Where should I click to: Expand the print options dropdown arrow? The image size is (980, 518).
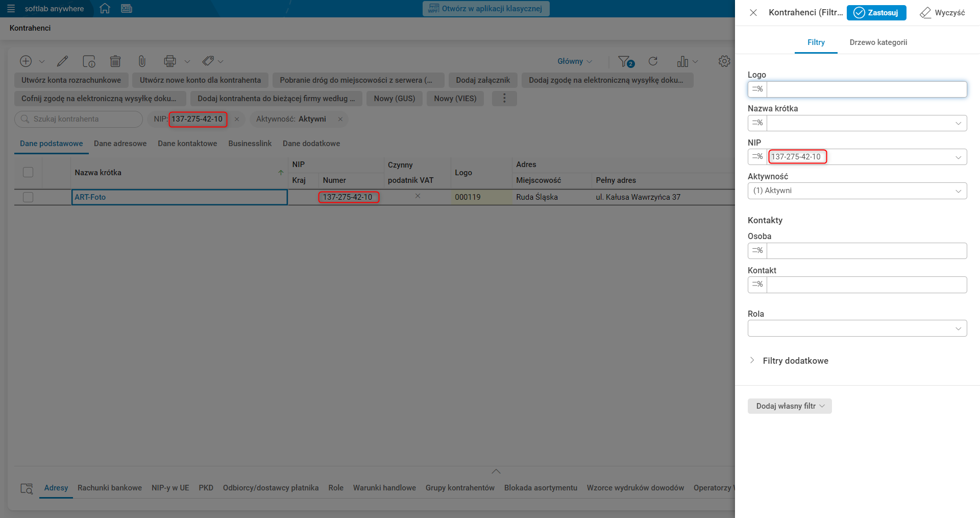(x=187, y=62)
